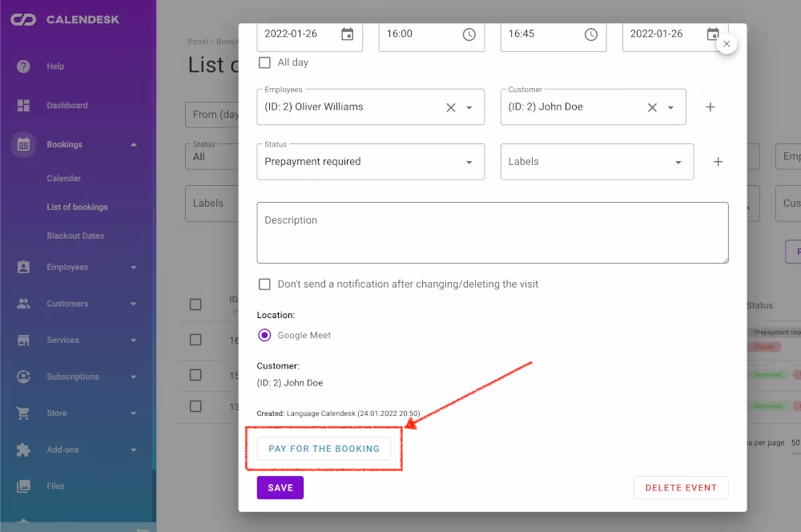
Task: Select the Dashboard grid icon
Action: click(x=24, y=105)
